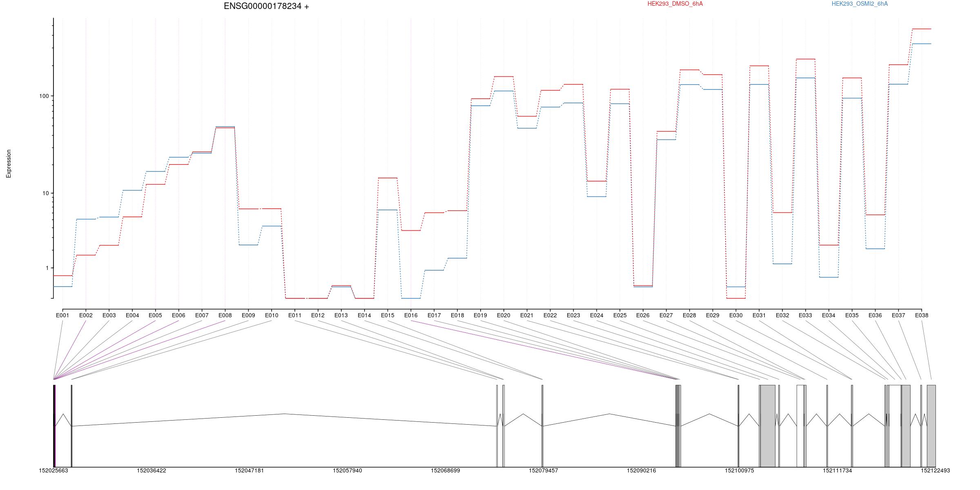
Task: Click exon label E010
Action: [x=272, y=315]
